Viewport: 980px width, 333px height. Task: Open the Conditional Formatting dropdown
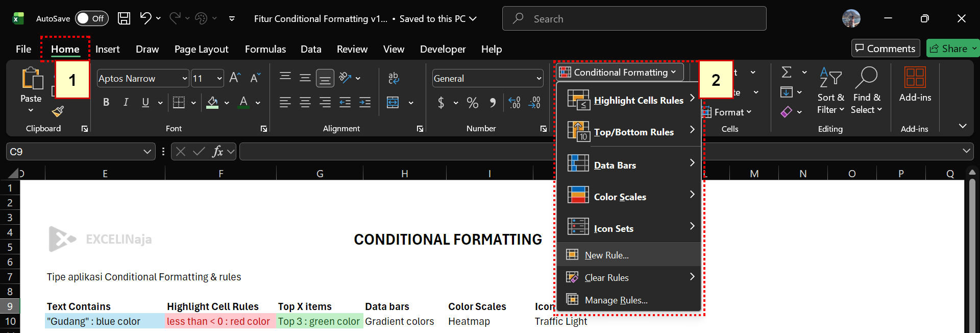(x=620, y=72)
